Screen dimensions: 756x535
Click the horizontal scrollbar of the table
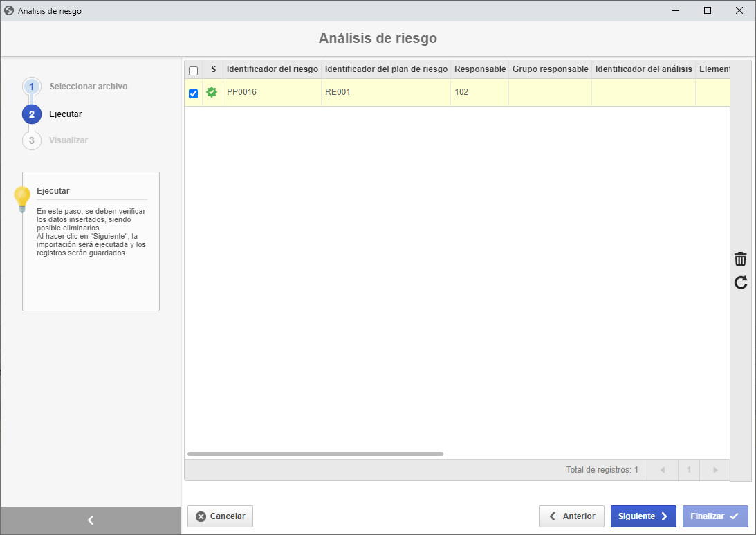[x=315, y=454]
